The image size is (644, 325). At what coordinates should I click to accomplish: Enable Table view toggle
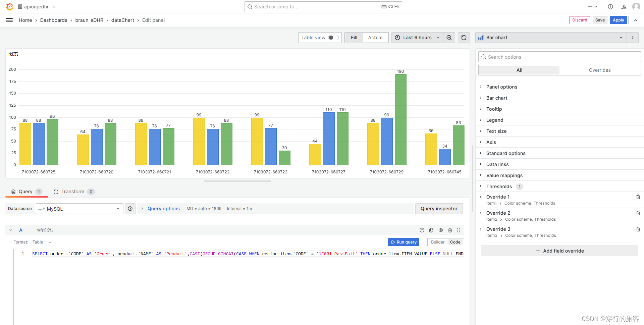(x=333, y=38)
